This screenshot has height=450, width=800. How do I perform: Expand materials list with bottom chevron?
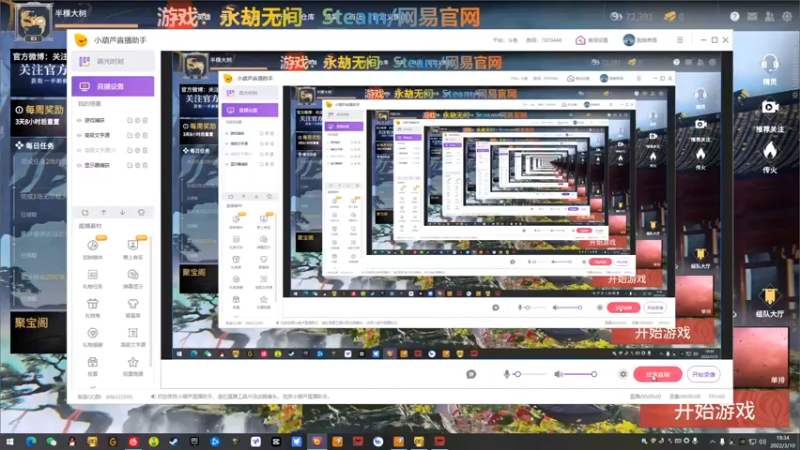click(93, 387)
